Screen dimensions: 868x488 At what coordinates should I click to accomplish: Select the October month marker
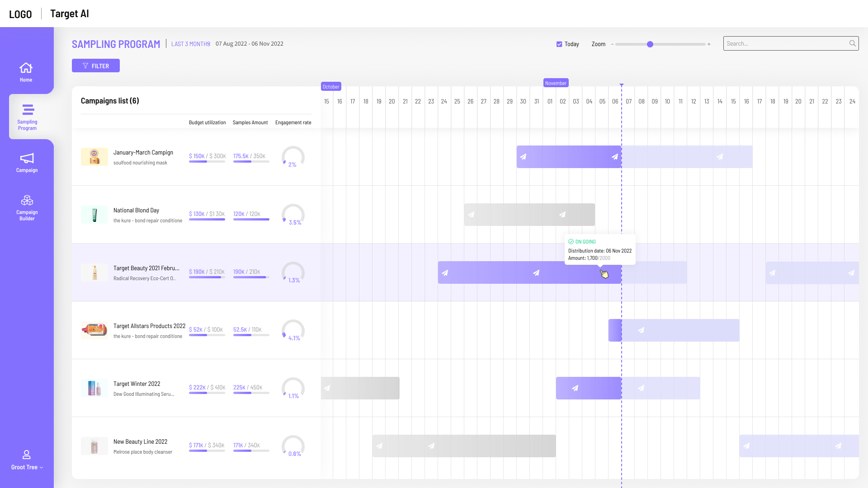click(x=331, y=87)
